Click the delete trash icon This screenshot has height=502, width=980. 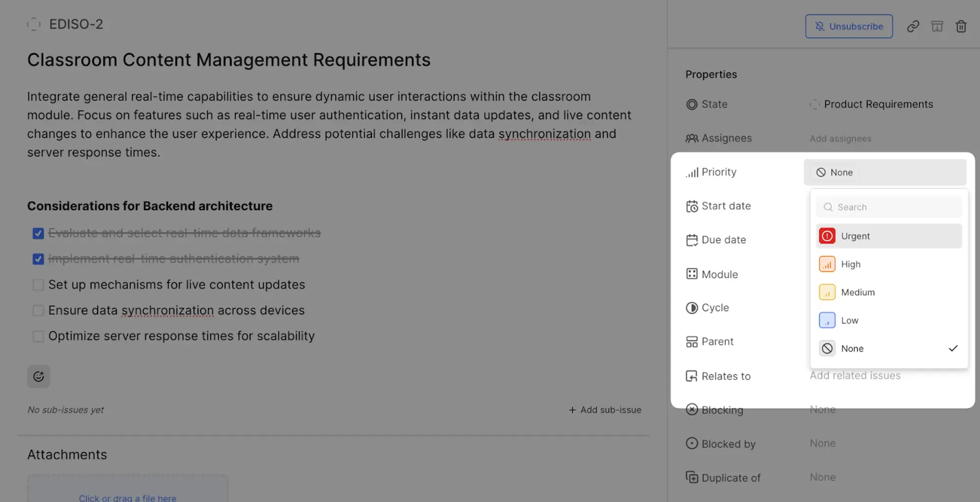click(961, 26)
